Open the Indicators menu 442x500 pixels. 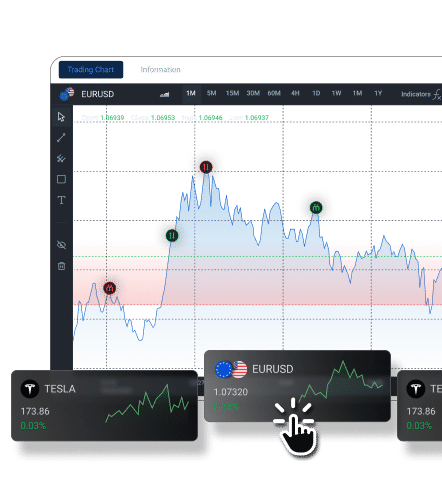click(416, 94)
